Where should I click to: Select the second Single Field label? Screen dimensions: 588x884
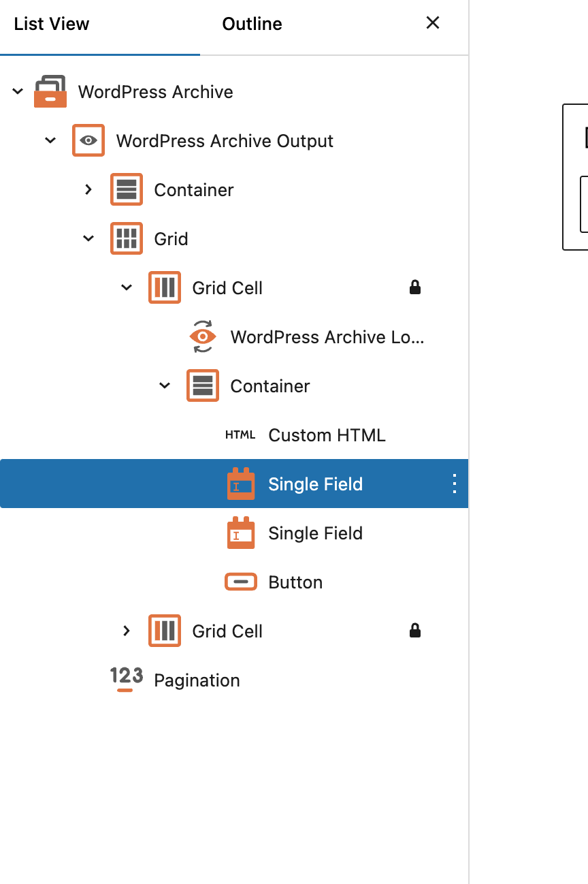click(316, 533)
